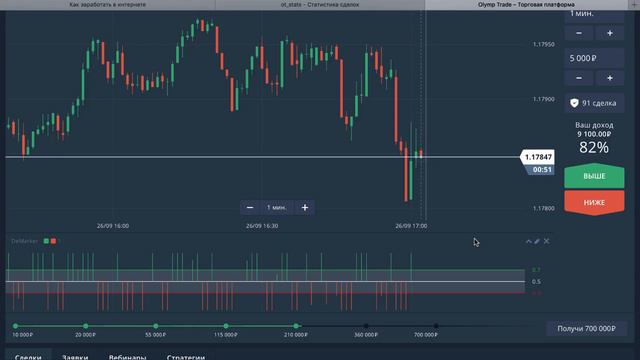This screenshot has width=640, height=360.
Task: Remove the DeMarker indicator with X
Action: (x=547, y=241)
